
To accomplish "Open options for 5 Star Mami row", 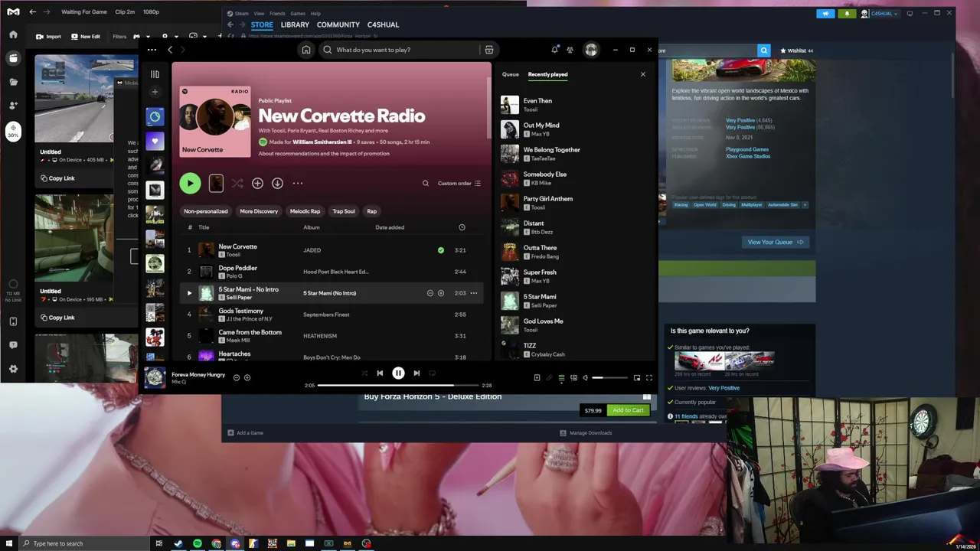I will [473, 293].
